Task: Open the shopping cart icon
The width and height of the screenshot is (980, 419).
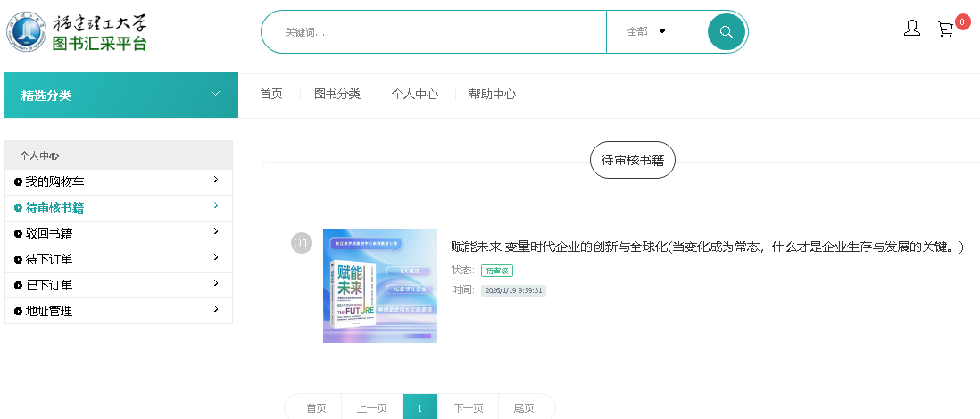Action: click(x=945, y=29)
